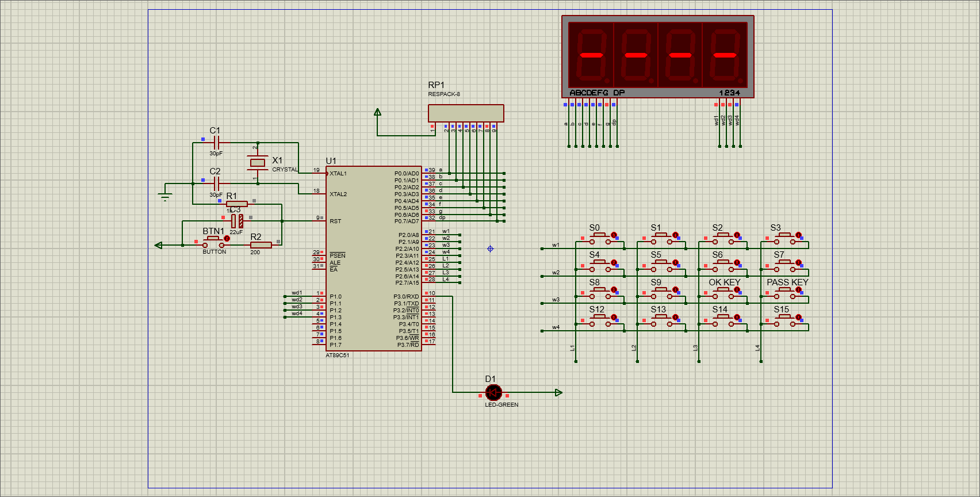Click the P1.7 pin label
The height and width of the screenshot is (497, 980).
coord(335,345)
